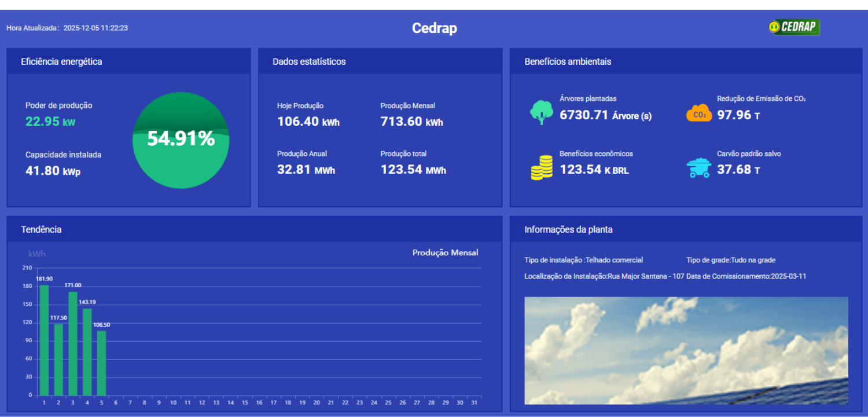This screenshot has height=417, width=868.
Task: Click the orange CO2 cloud icon
Action: tap(699, 113)
